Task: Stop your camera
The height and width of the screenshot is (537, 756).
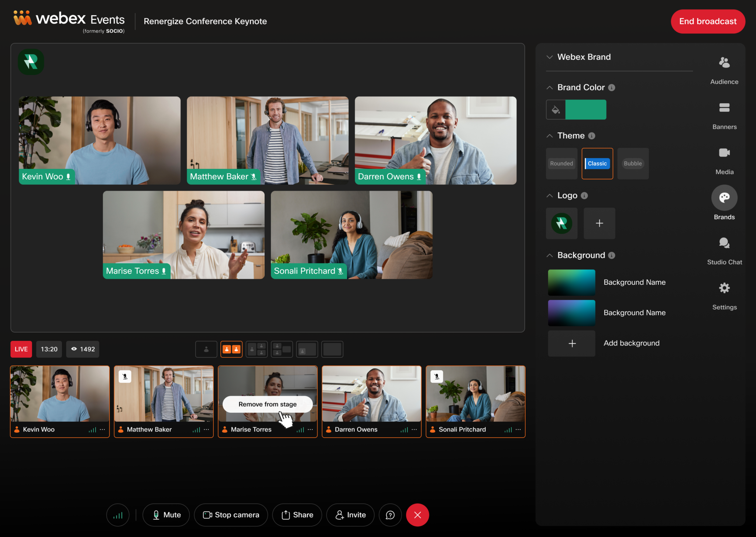Action: click(231, 515)
